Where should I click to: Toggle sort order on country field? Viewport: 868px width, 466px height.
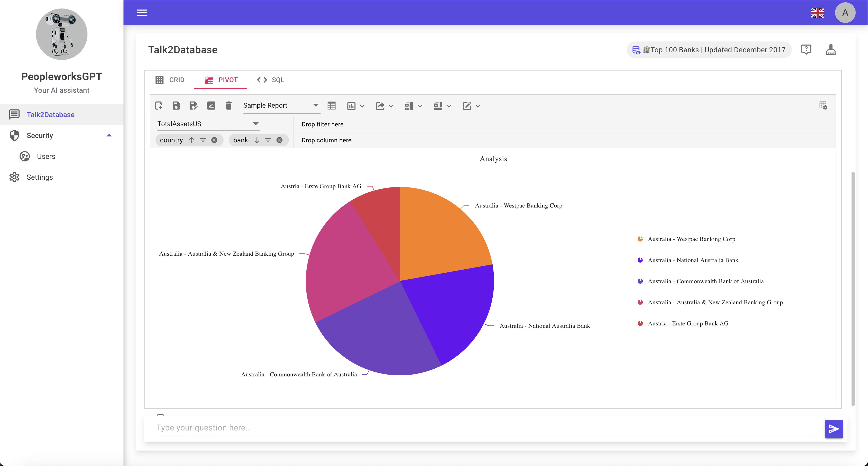[191, 140]
